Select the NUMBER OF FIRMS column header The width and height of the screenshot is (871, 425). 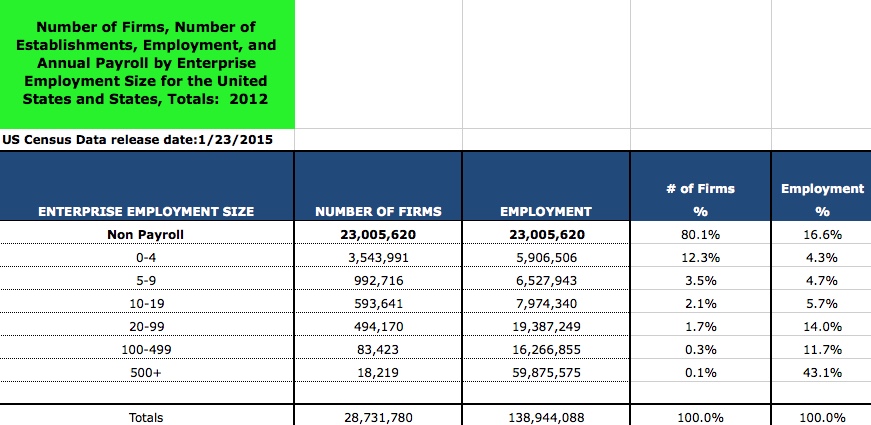pyautogui.click(x=378, y=186)
